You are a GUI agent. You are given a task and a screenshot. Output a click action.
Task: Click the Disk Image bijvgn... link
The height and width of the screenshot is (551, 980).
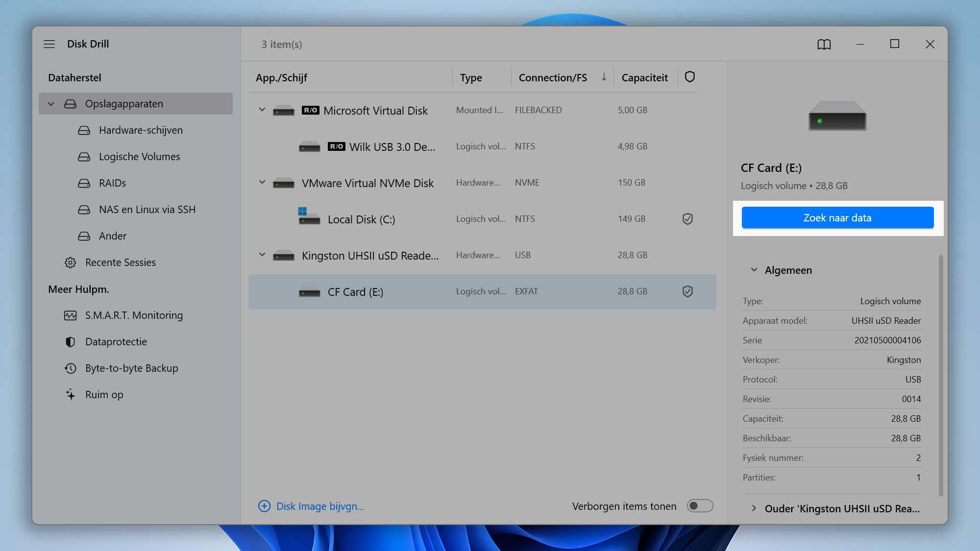[x=320, y=506]
